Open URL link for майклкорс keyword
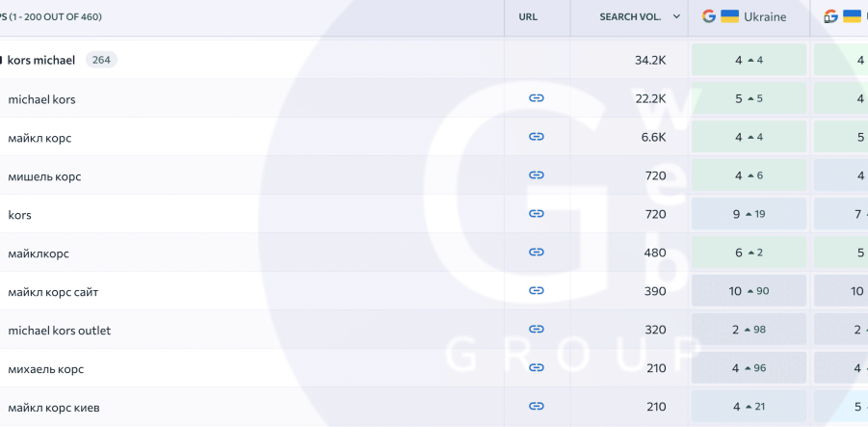Screen dimensions: 868x427 (537, 253)
